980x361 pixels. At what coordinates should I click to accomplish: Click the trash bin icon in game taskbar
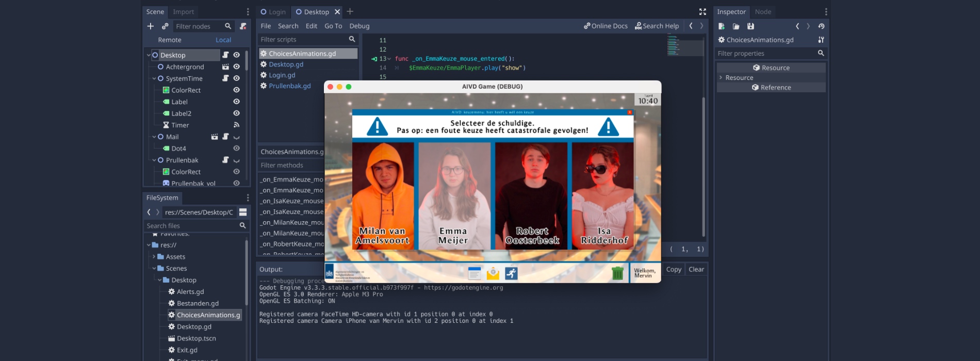(x=617, y=273)
